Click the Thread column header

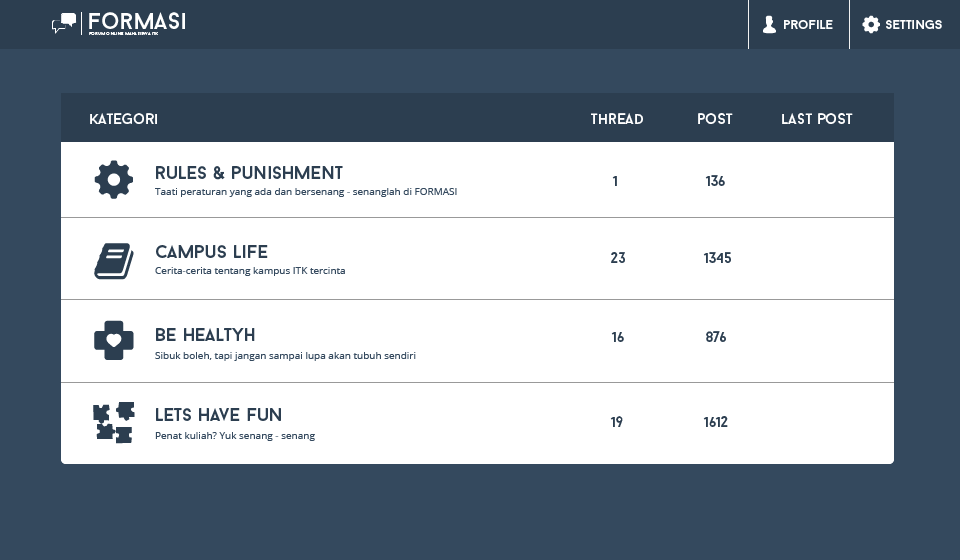(617, 119)
